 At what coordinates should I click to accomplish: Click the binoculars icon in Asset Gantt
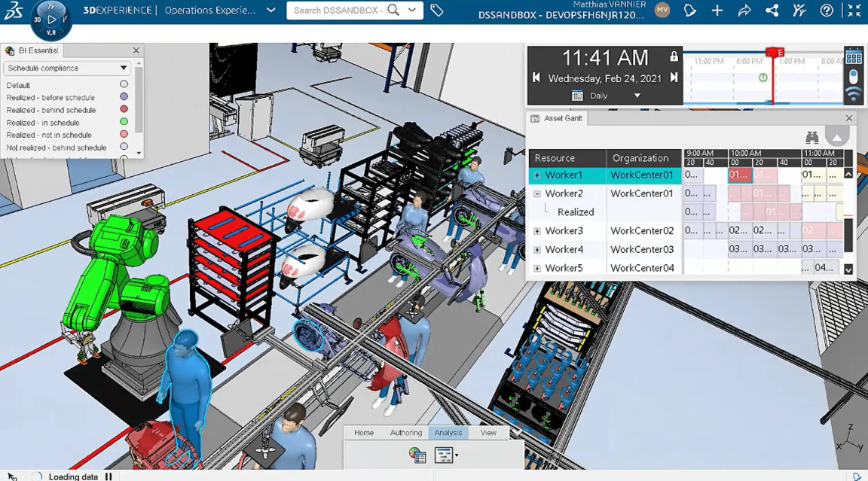coord(812,138)
